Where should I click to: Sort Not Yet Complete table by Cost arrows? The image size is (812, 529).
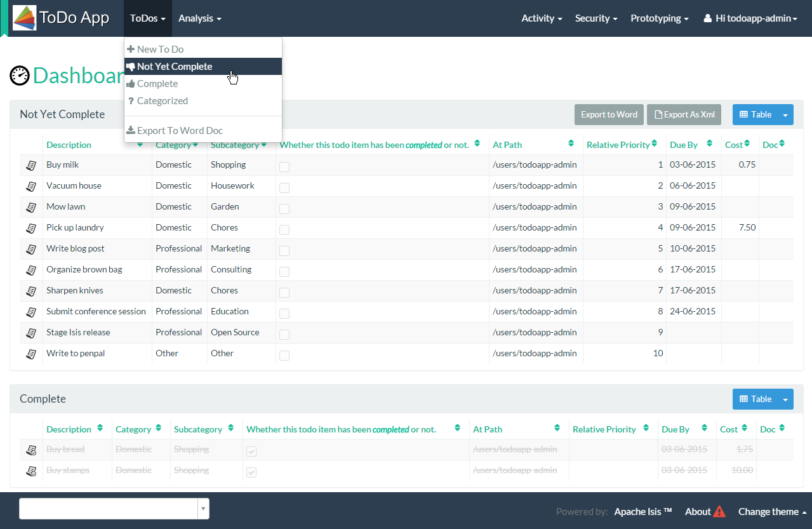pos(747,144)
